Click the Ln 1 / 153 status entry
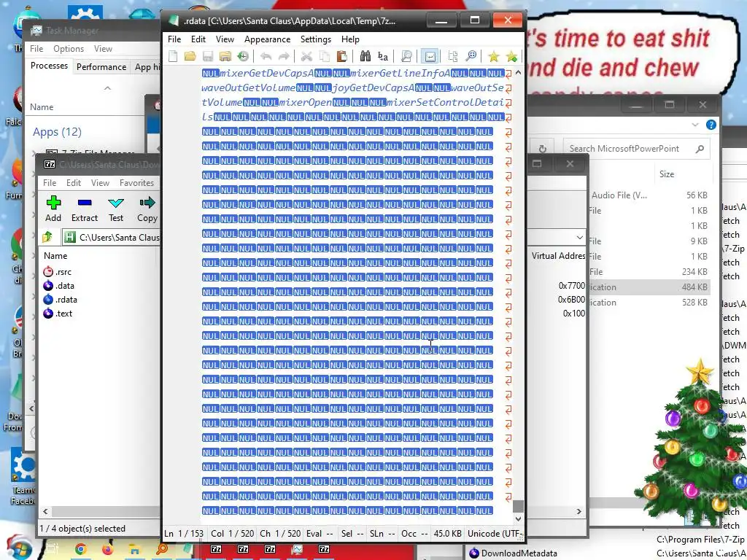 (183, 534)
